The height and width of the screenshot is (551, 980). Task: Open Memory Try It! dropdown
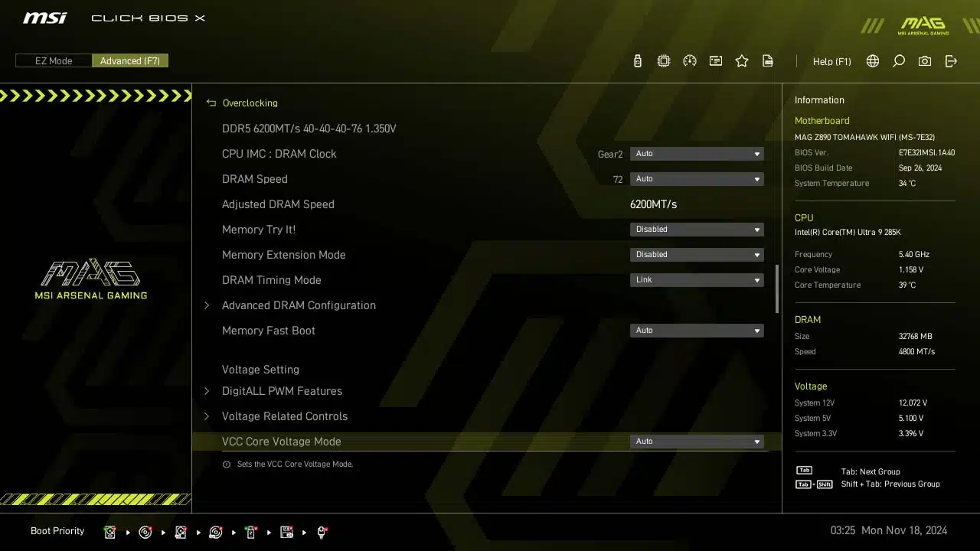(x=696, y=230)
